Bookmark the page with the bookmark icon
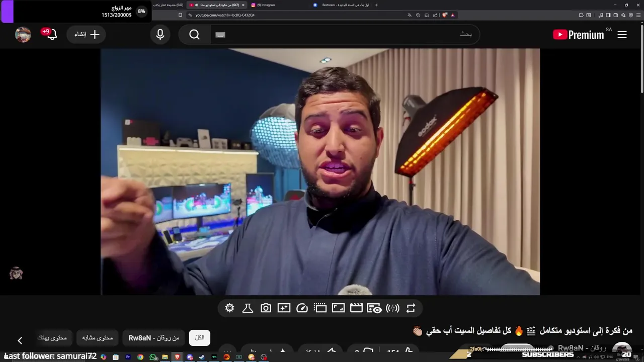 tap(181, 15)
